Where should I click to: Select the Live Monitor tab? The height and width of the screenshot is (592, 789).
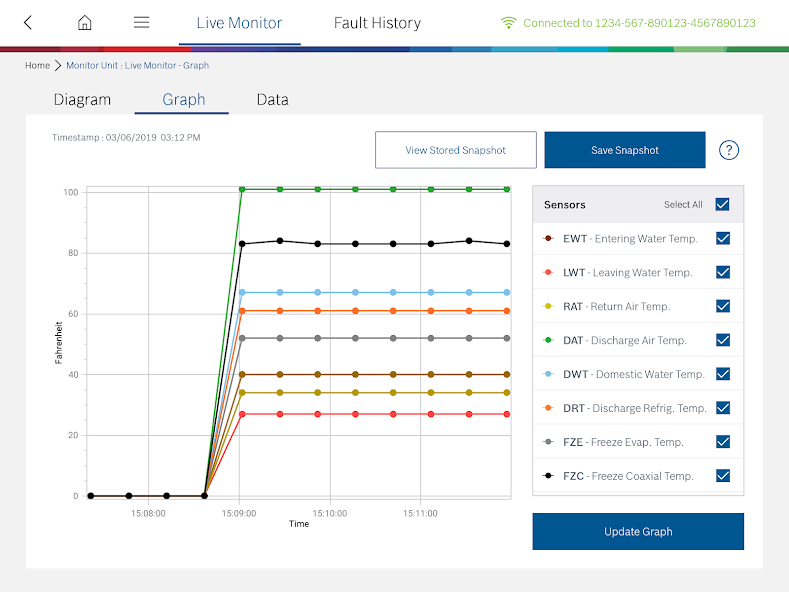pos(239,23)
